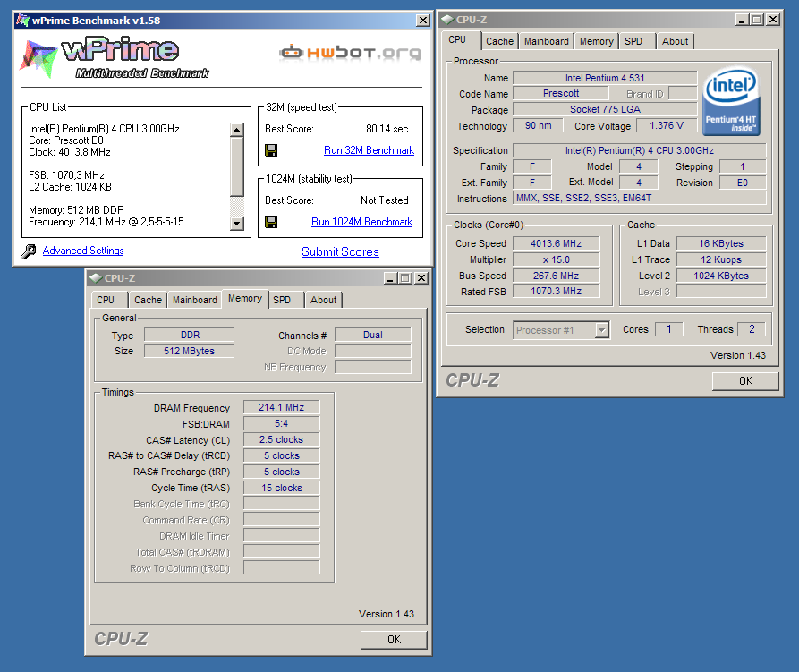Click the Submit Scores link

click(340, 251)
